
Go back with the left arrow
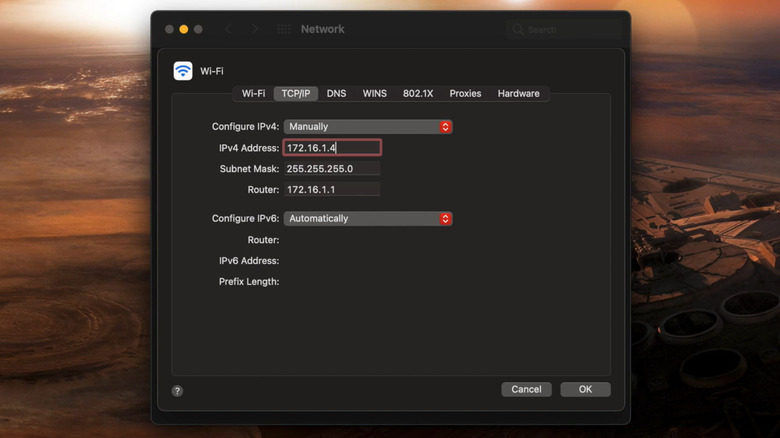228,29
